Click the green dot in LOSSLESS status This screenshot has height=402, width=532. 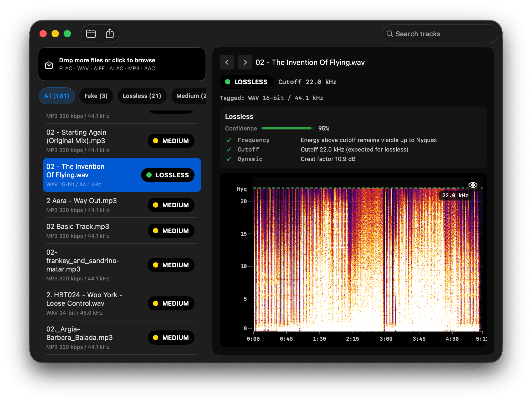coord(228,82)
